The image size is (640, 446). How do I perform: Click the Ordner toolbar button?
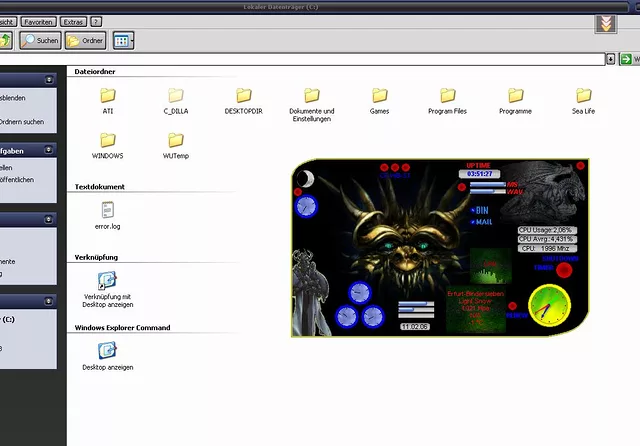pos(86,41)
